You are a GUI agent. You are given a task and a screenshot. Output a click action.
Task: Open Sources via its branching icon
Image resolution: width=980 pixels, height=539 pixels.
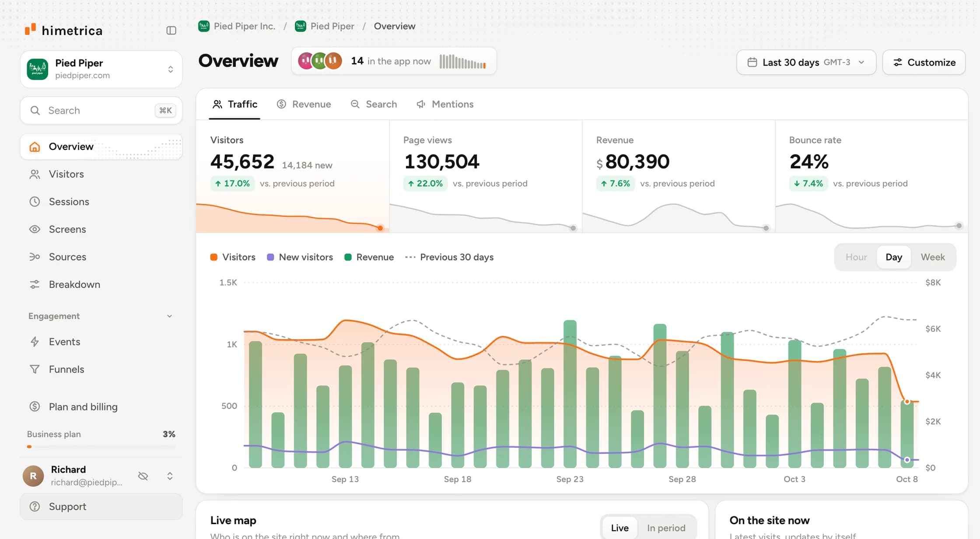pyautogui.click(x=35, y=257)
